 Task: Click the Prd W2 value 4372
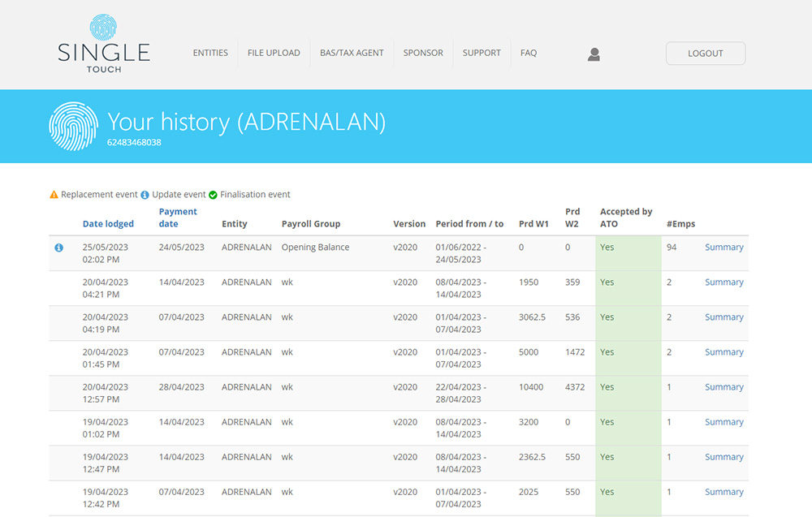[575, 387]
